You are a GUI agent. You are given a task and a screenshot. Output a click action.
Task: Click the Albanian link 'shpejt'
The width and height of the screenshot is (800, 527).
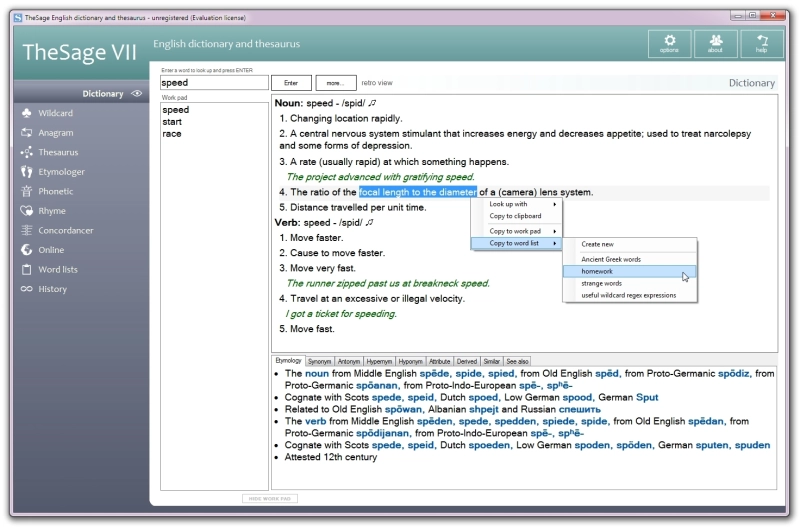coord(484,409)
